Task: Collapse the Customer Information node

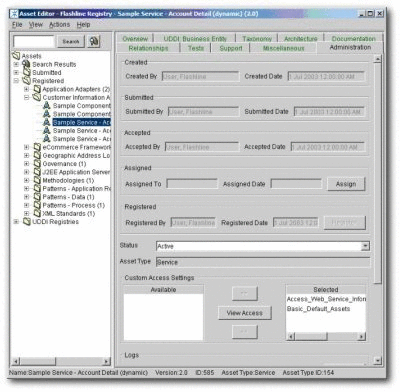Action: click(x=26, y=97)
